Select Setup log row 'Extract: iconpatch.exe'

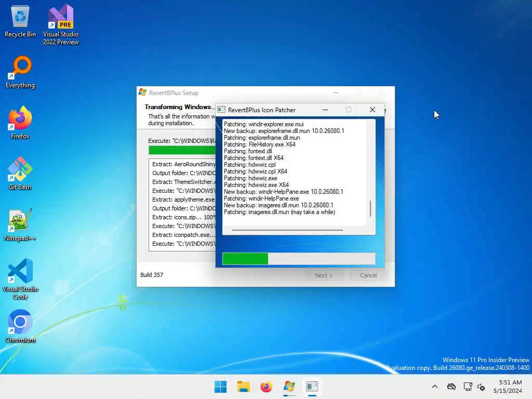point(183,235)
